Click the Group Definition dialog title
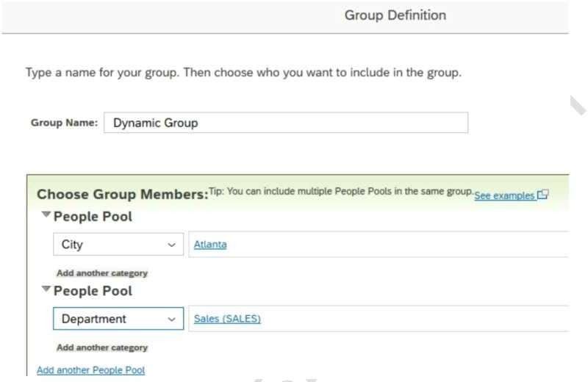Screen dimensions: 588x382 coord(395,15)
